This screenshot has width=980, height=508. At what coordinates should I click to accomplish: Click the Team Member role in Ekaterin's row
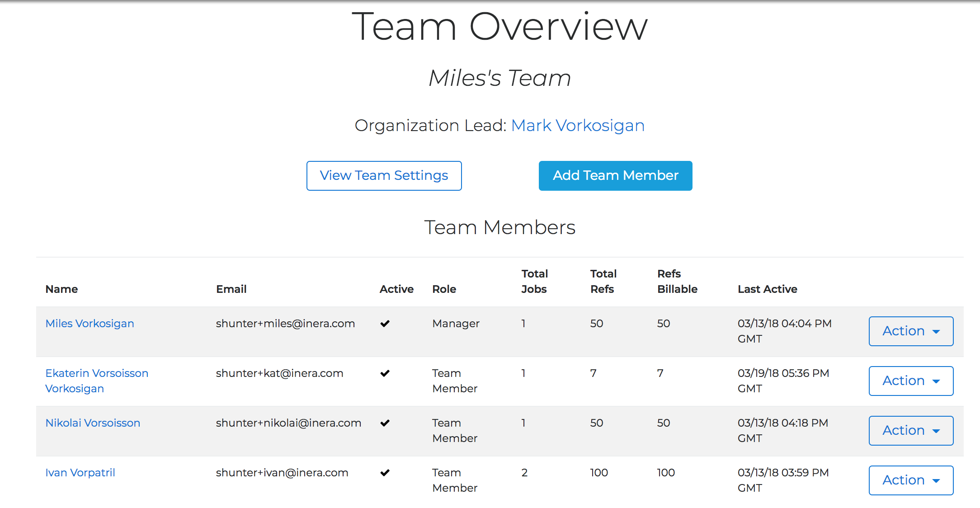pyautogui.click(x=455, y=381)
